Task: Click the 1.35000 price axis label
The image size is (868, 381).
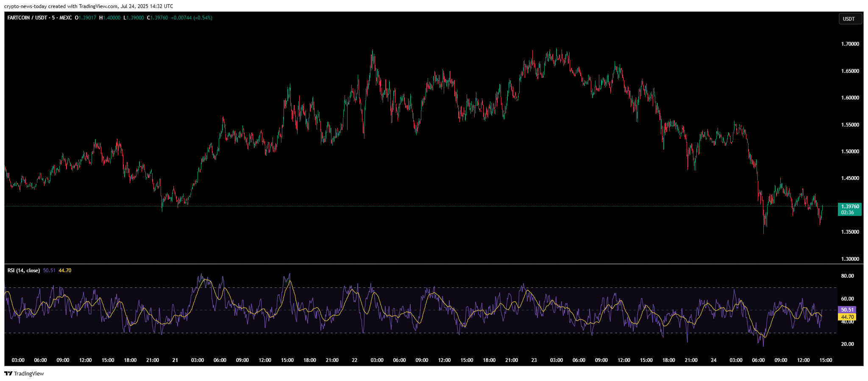Action: [x=850, y=232]
